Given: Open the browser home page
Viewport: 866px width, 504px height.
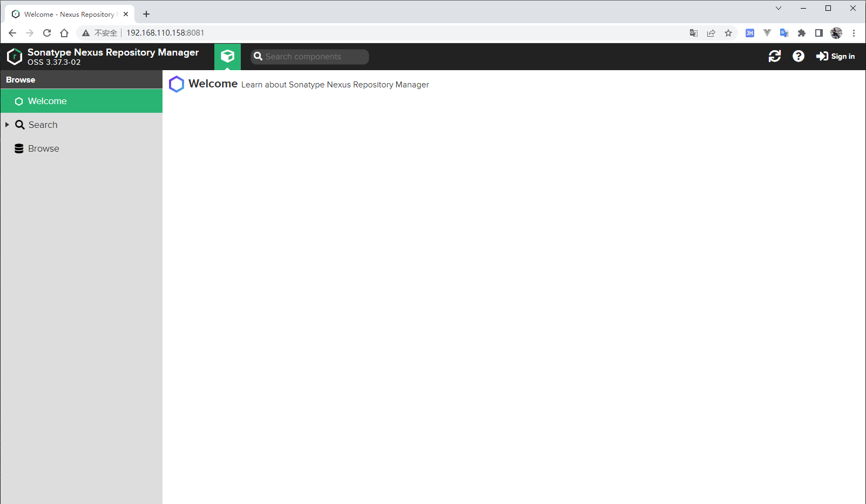Looking at the screenshot, I should point(64,33).
